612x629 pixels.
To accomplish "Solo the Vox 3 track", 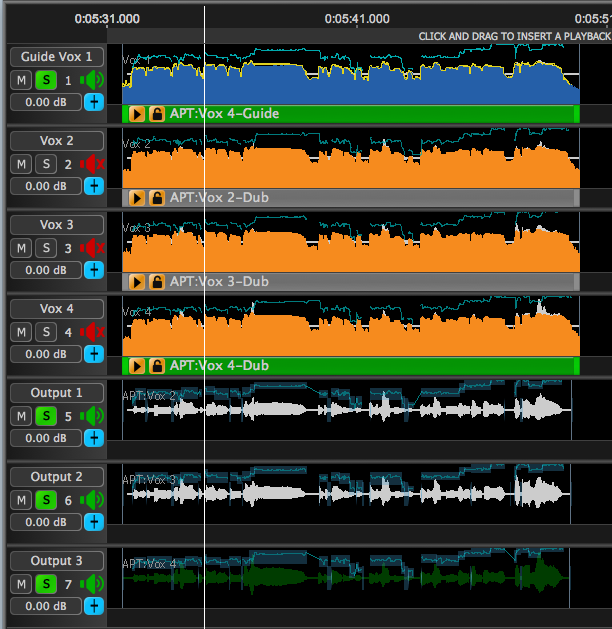I will (46, 248).
